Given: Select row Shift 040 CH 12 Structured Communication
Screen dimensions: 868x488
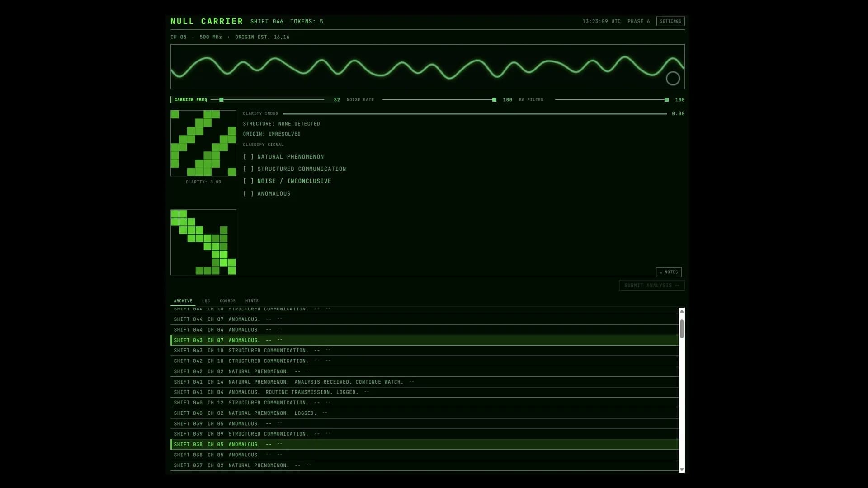Looking at the screenshot, I should pos(425,403).
